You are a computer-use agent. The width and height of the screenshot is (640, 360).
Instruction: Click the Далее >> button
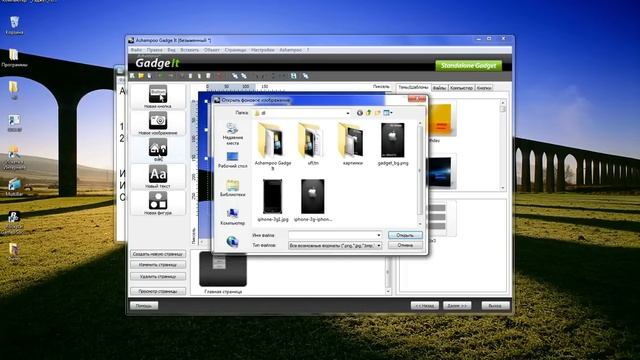tap(457, 305)
